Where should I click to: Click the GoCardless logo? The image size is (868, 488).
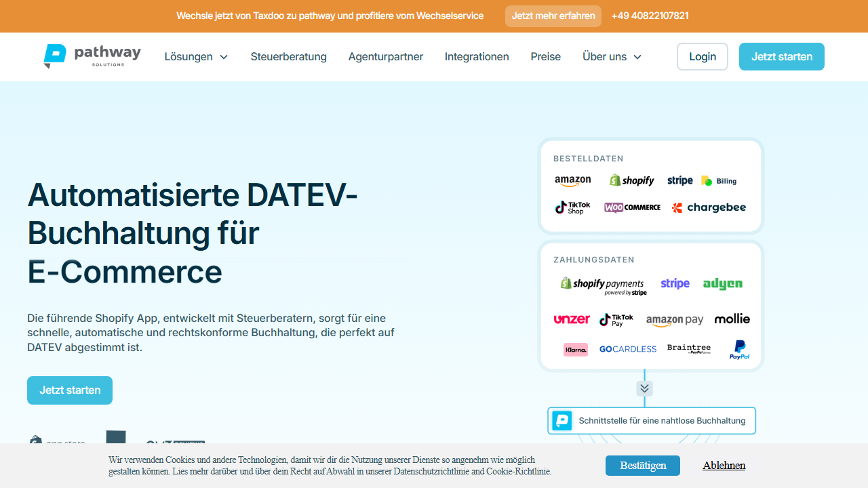(628, 349)
